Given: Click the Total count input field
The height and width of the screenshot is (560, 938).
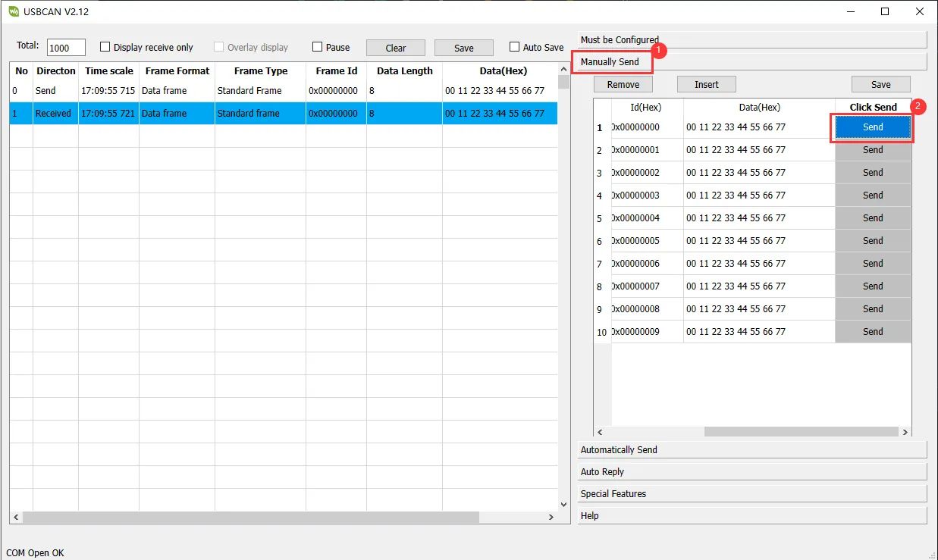Looking at the screenshot, I should tap(66, 48).
